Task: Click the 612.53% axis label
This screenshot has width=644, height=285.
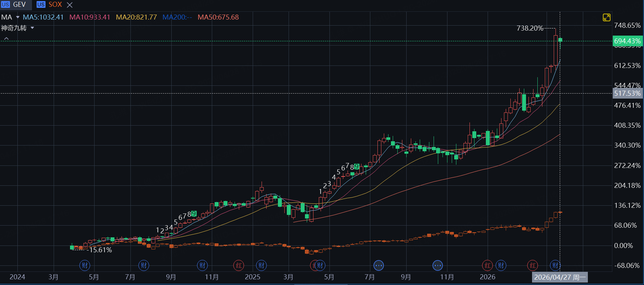Action: (627, 65)
